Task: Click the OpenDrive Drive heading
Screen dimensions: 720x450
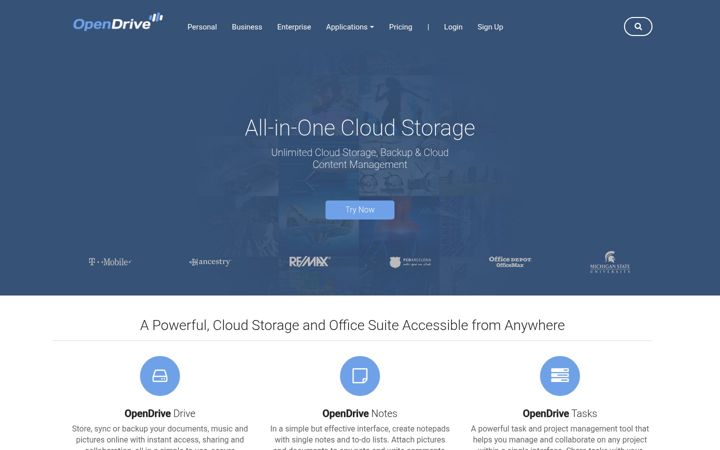Action: tap(160, 413)
